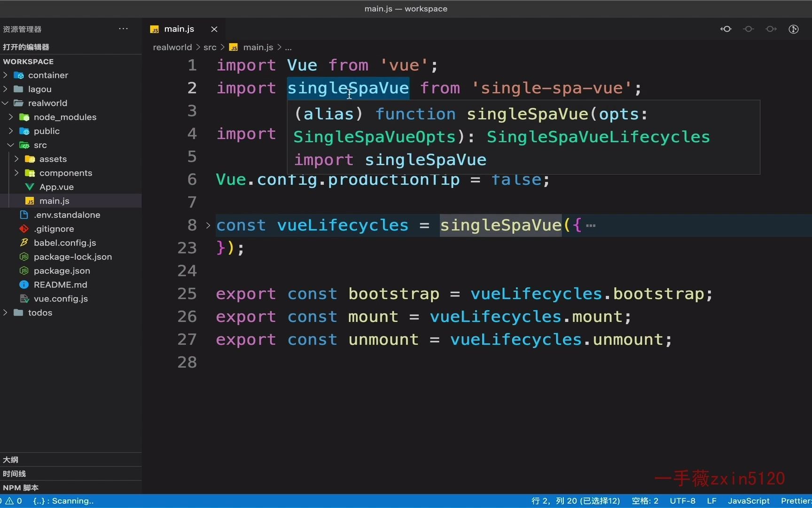
Task: Expand the container folder
Action: coord(6,75)
